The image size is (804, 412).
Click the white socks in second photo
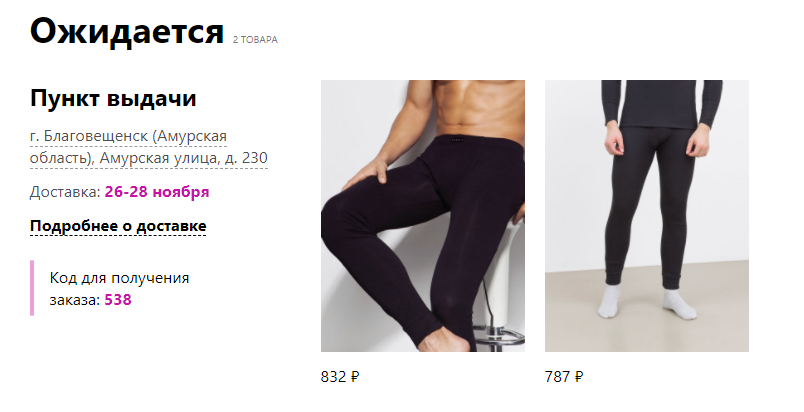(x=647, y=301)
